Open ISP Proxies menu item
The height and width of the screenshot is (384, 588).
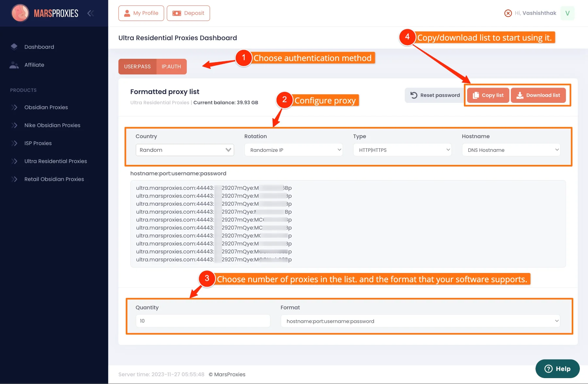click(38, 143)
